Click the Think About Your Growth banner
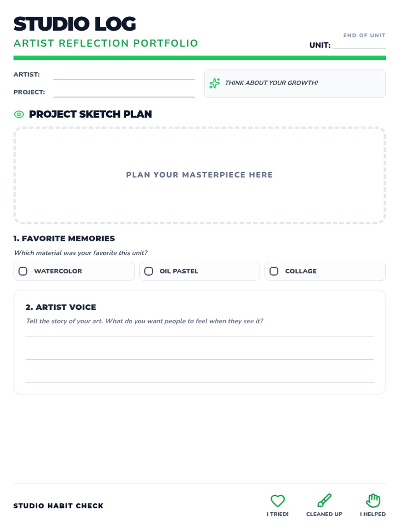This screenshot has height=532, width=399. [295, 83]
